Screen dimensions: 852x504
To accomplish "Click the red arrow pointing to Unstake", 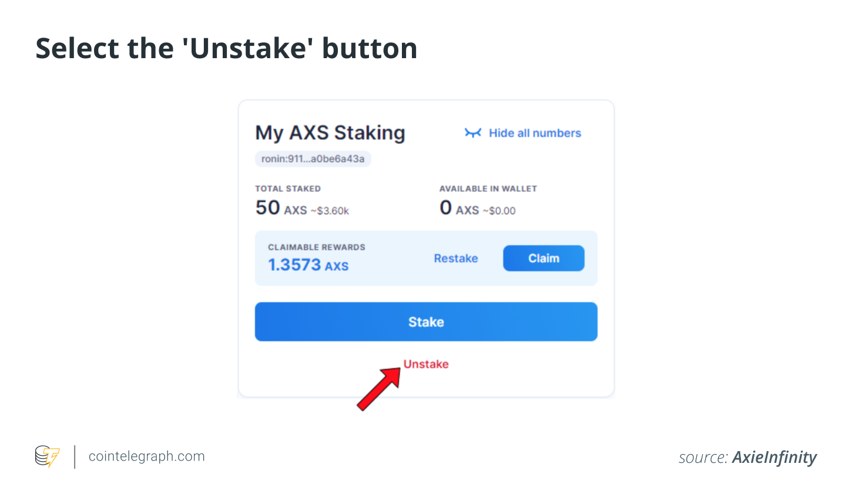I will click(x=379, y=388).
